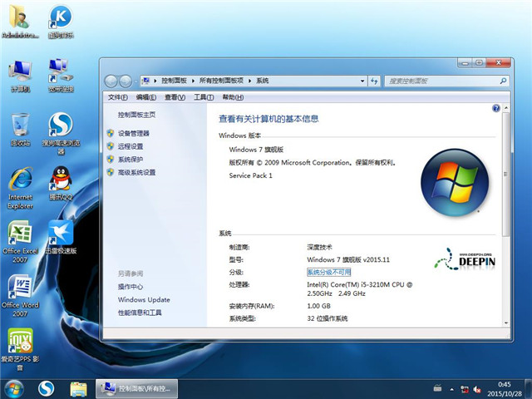The height and width of the screenshot is (399, 532).
Task: Open Windows Update link
Action: (x=144, y=299)
